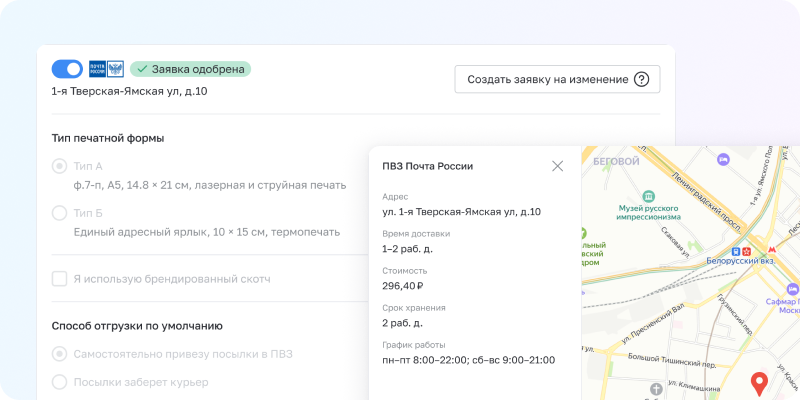Turn off the Pochta Rossii delivery toggle
The image size is (800, 400).
tap(67, 69)
